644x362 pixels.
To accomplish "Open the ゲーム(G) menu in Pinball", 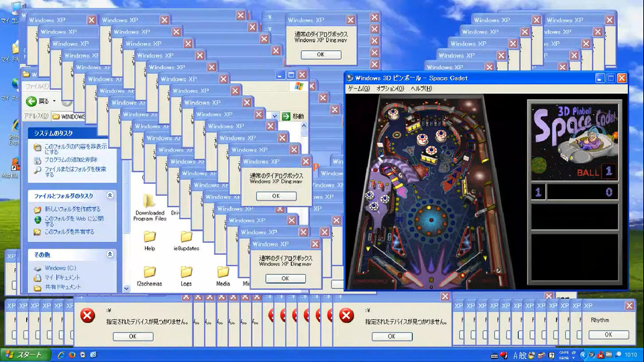I will [x=358, y=88].
